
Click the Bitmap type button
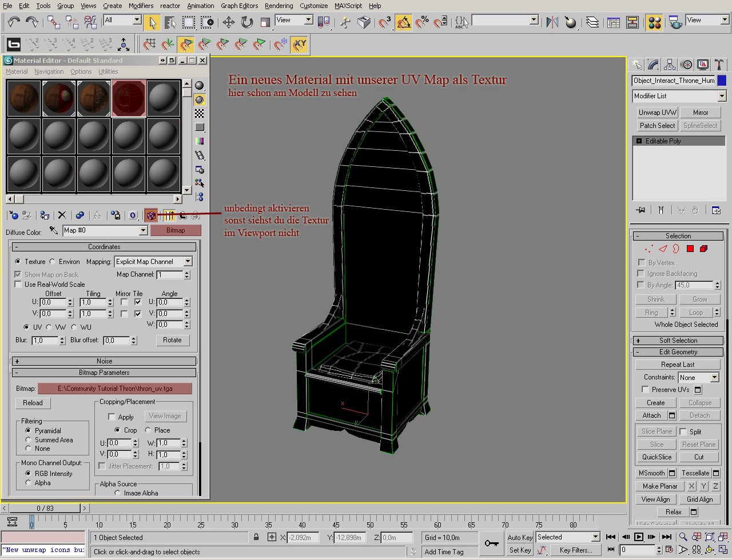pos(176,230)
